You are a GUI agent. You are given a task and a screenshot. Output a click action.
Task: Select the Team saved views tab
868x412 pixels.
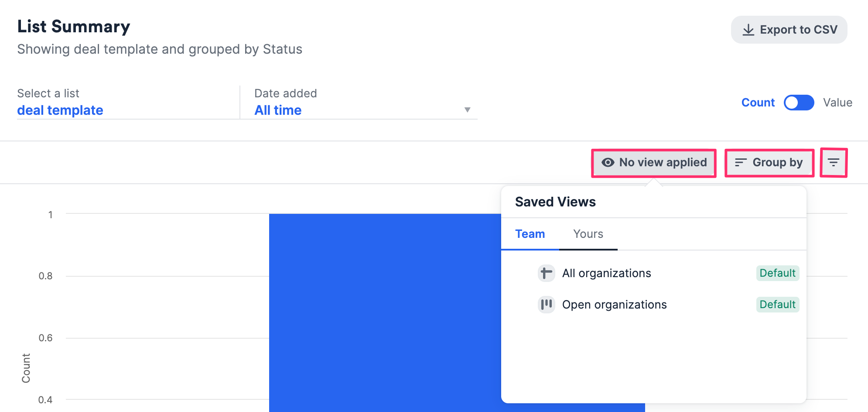(x=530, y=234)
